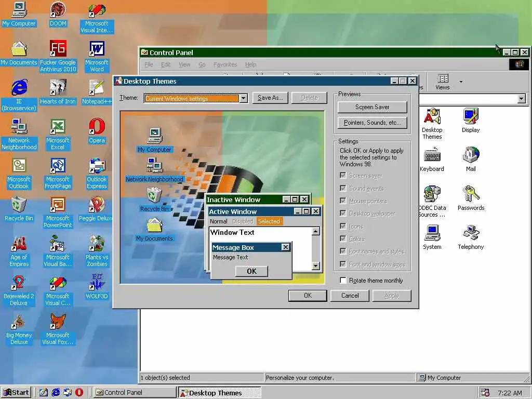Select the Telephony icon in Control Panel

471,237
